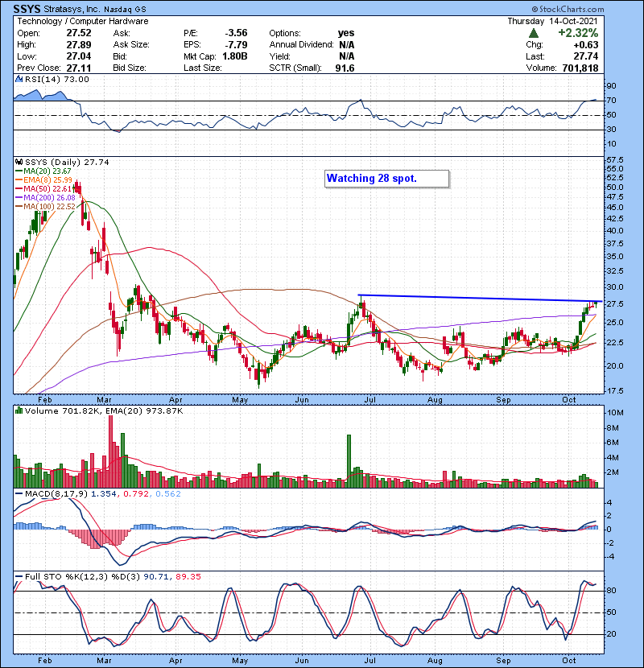Click the High price 27.89
644x668 pixels.
point(78,45)
